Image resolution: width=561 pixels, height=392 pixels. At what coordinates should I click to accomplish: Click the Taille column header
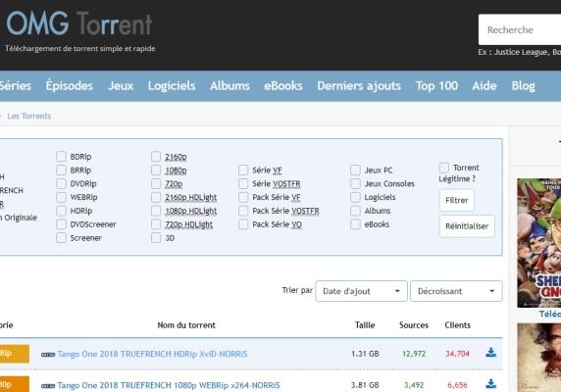coord(365,324)
